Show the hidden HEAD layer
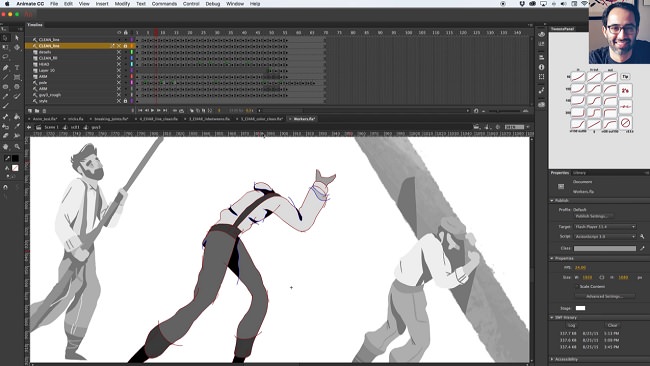650x366 pixels. 119,64
